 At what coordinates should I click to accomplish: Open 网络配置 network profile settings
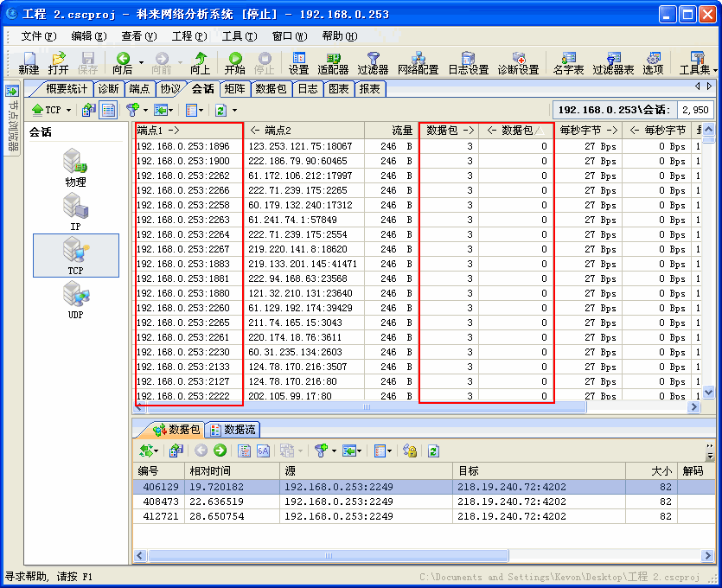[419, 62]
